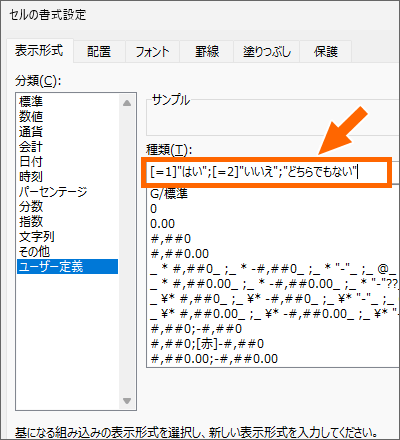Switch to the 保護 tab

[x=326, y=52]
